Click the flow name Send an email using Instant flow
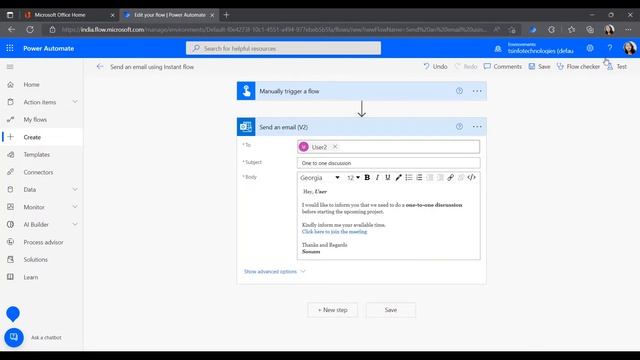The width and height of the screenshot is (640, 360). pos(152,67)
